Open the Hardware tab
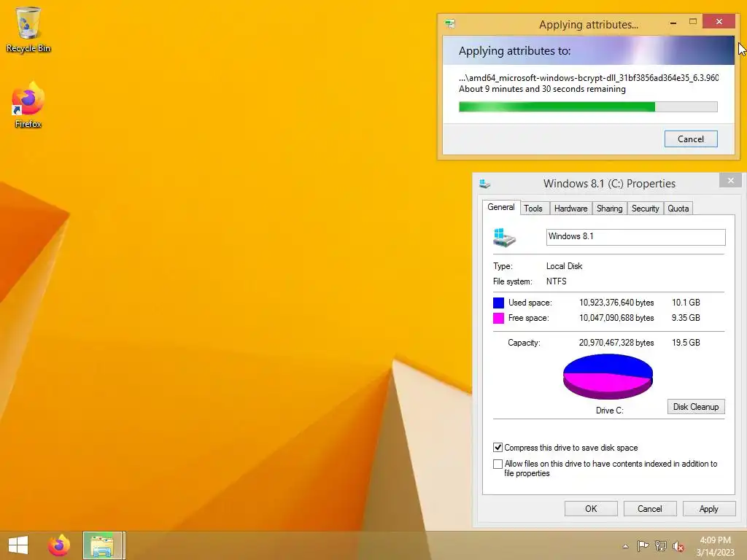 click(x=570, y=208)
